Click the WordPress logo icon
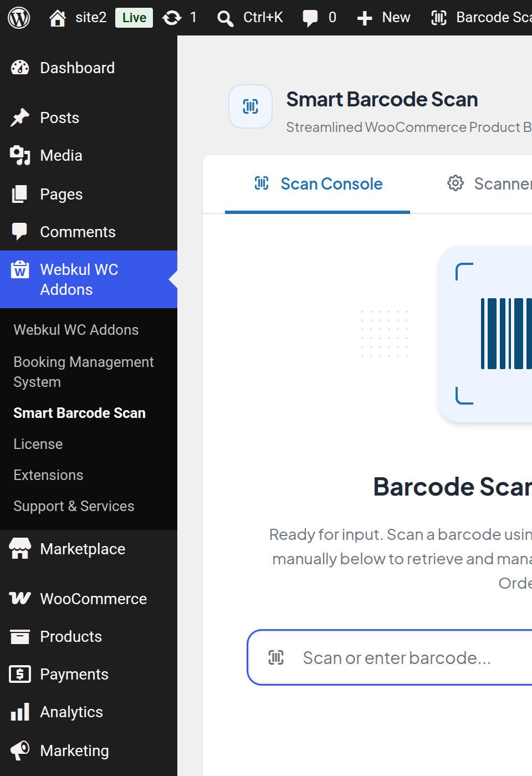The height and width of the screenshot is (776, 532). (19, 18)
